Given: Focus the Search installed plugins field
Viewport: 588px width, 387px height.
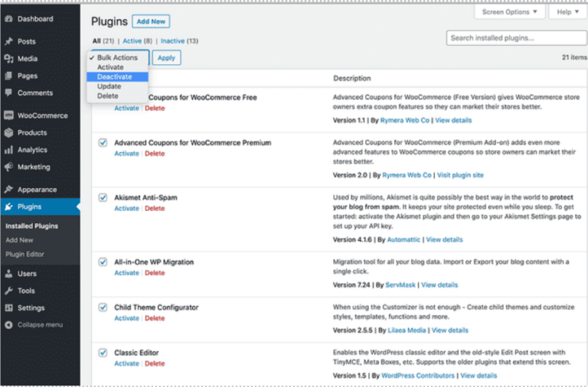Looking at the screenshot, I should pos(516,38).
